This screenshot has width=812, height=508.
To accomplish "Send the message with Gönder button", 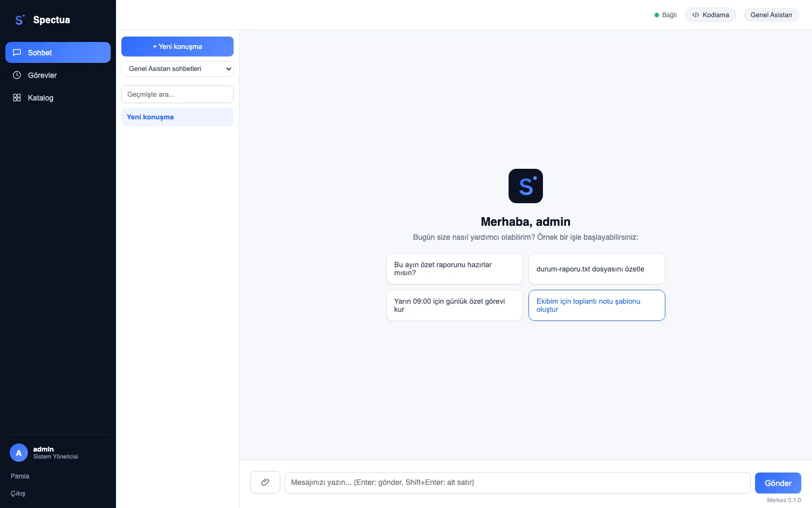I will coord(778,483).
